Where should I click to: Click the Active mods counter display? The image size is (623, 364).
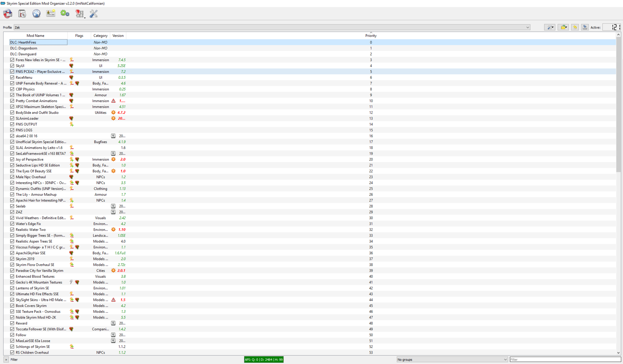coord(611,27)
